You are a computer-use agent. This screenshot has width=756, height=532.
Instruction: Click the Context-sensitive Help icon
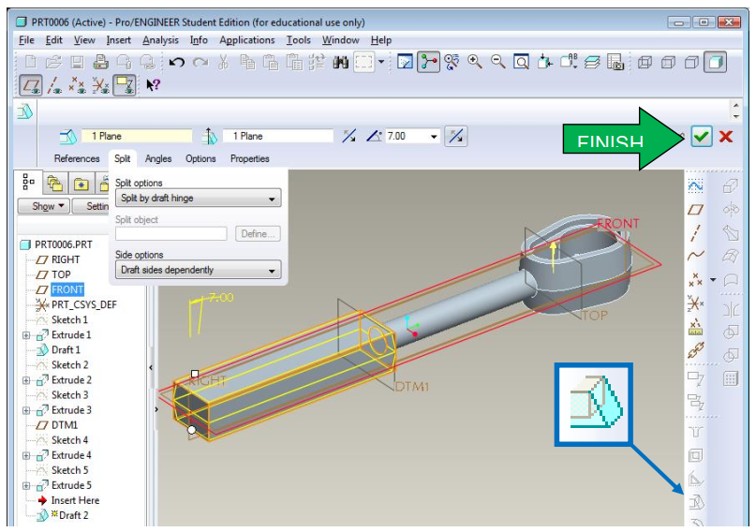pyautogui.click(x=154, y=85)
